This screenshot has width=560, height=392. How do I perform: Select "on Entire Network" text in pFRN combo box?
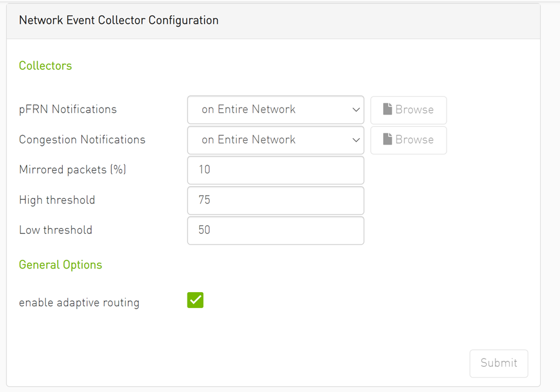(x=249, y=109)
